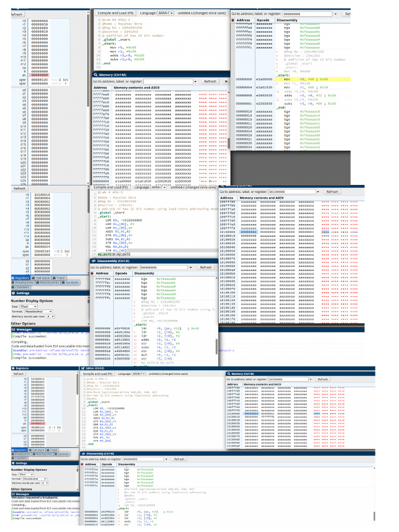
Task: Click highlighted pc register value in top Registers
Action: coord(39,75)
